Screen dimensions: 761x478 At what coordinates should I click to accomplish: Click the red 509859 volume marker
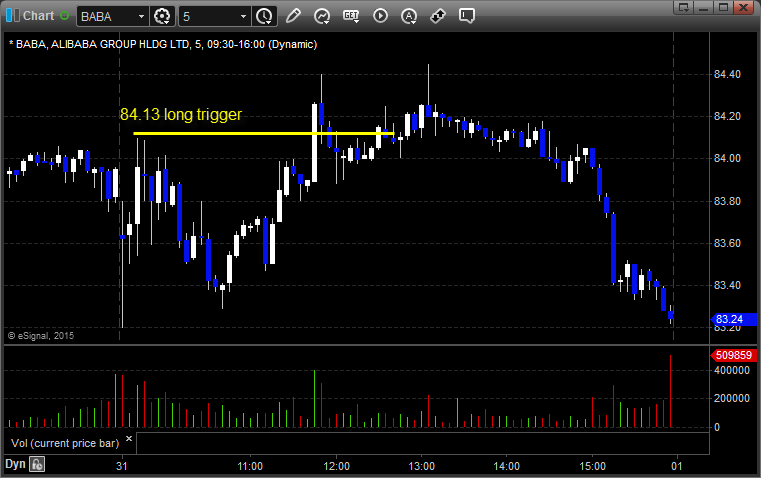click(733, 355)
